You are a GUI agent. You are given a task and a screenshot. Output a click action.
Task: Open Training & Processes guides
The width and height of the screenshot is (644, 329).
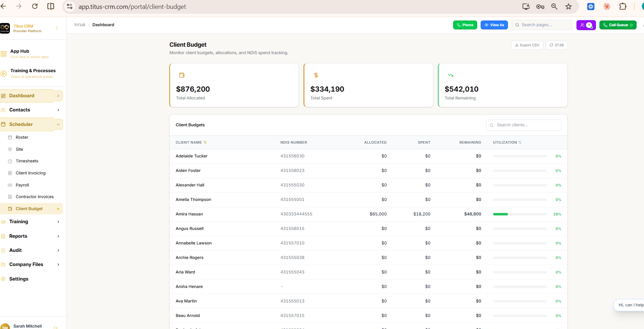tap(30, 73)
